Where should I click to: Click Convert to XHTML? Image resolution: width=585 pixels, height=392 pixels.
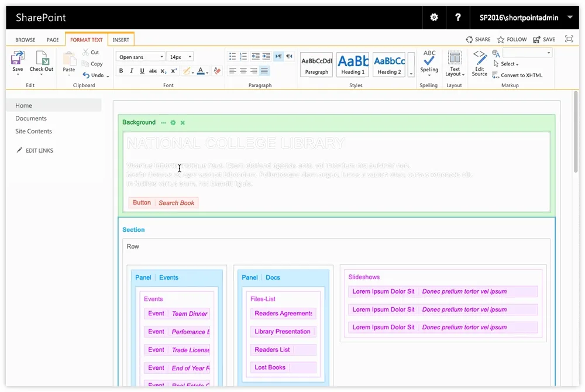pyautogui.click(x=517, y=75)
